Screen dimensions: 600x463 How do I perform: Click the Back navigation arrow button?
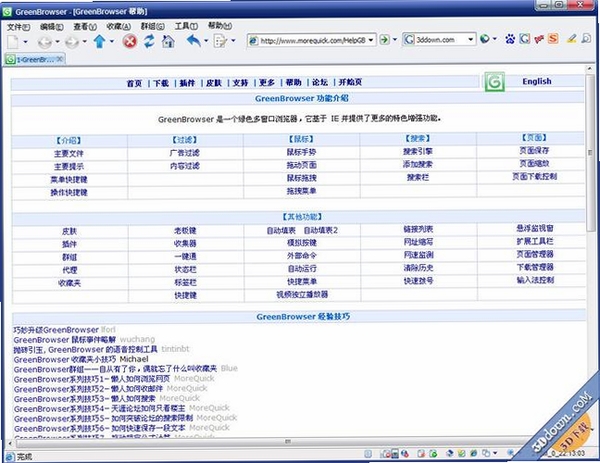(45, 42)
